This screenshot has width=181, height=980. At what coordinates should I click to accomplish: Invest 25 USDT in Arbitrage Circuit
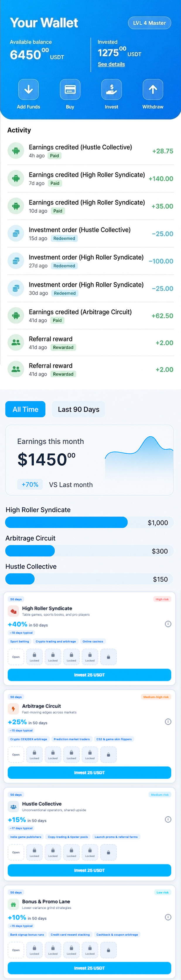(89, 773)
